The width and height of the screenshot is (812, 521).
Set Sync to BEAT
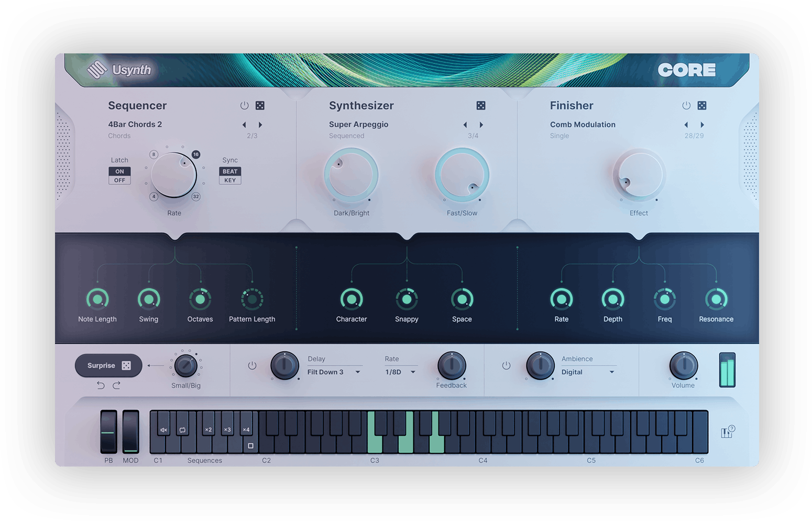tap(230, 171)
